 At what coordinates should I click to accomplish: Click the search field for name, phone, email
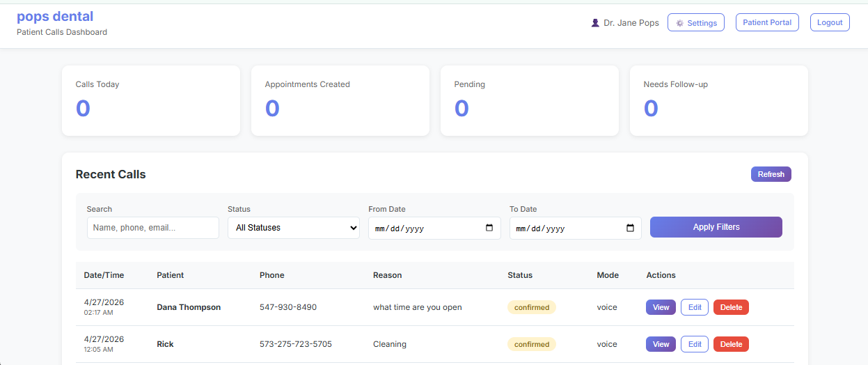point(152,228)
